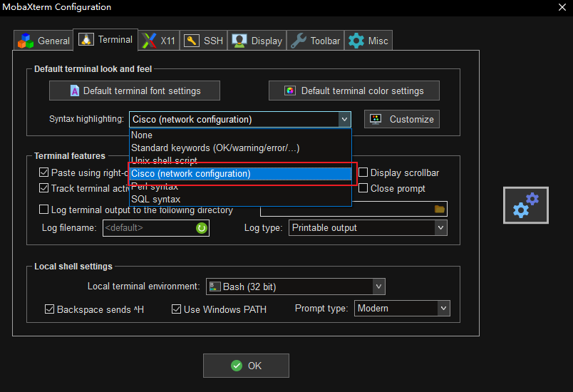Click Default terminal color settings button
Viewport: 573px width, 392px height.
pos(353,91)
